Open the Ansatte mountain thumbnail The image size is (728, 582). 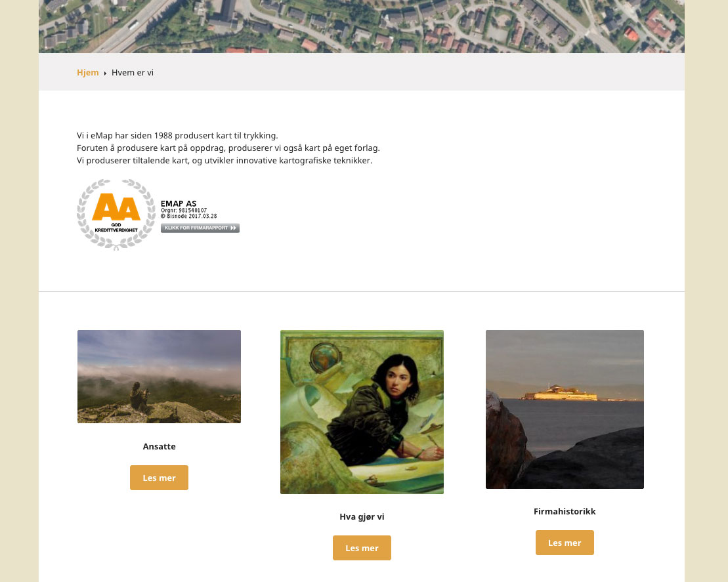point(160,377)
